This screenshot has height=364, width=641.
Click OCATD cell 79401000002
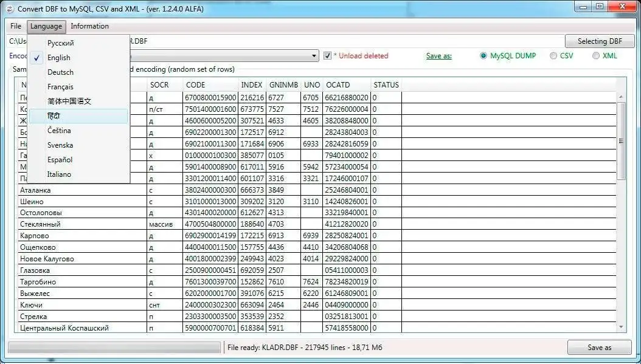click(x=347, y=155)
